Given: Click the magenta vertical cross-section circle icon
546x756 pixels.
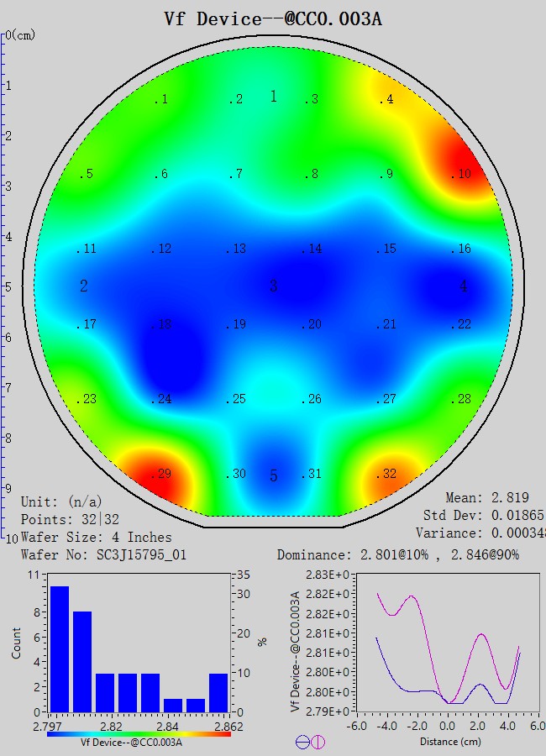Looking at the screenshot, I should pos(318,742).
